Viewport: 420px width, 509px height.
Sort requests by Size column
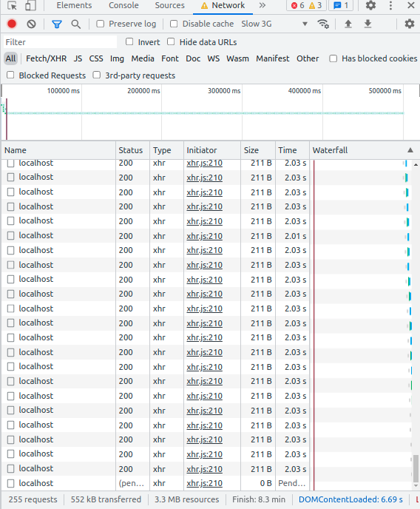point(258,150)
